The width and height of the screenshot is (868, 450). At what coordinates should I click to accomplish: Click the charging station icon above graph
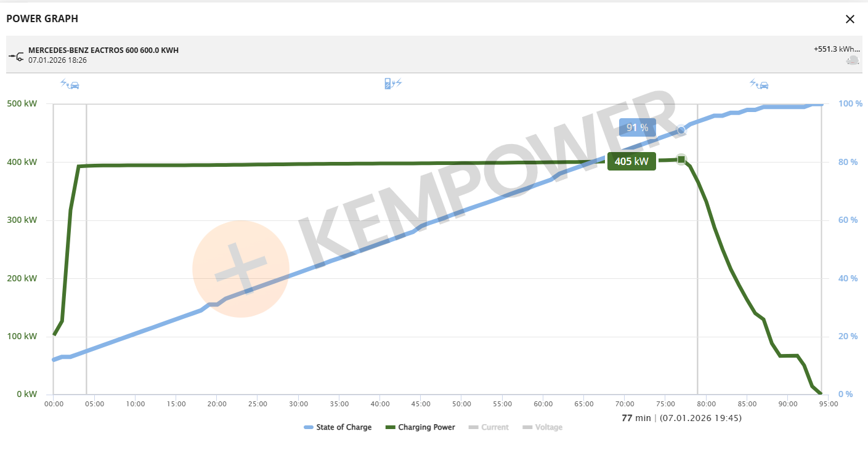click(x=392, y=84)
